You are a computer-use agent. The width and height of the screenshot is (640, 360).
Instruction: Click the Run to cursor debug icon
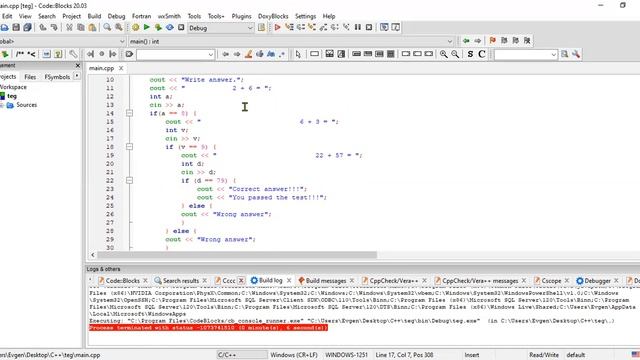click(289, 27)
